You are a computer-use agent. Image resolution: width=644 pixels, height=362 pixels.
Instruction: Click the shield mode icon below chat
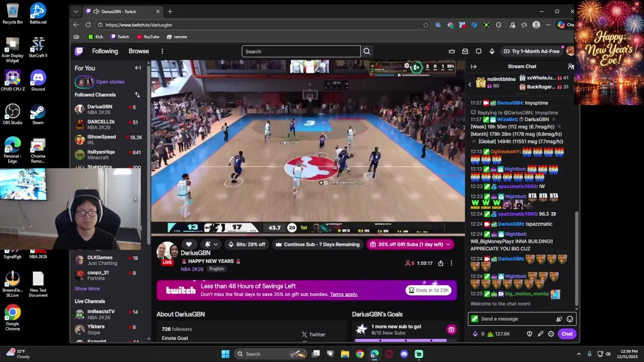tap(529, 334)
